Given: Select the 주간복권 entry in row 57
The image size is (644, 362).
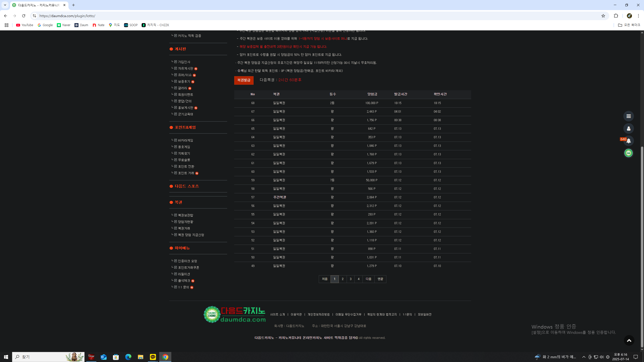Looking at the screenshot, I should click(279, 197).
